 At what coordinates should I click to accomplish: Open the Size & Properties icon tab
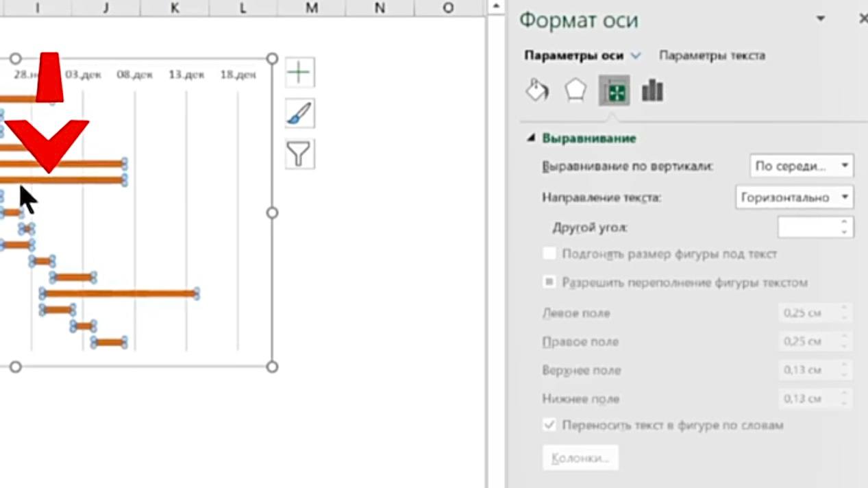tap(614, 90)
